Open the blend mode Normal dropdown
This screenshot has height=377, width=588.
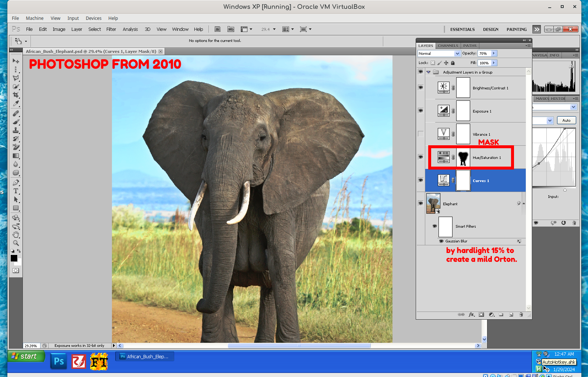point(439,53)
